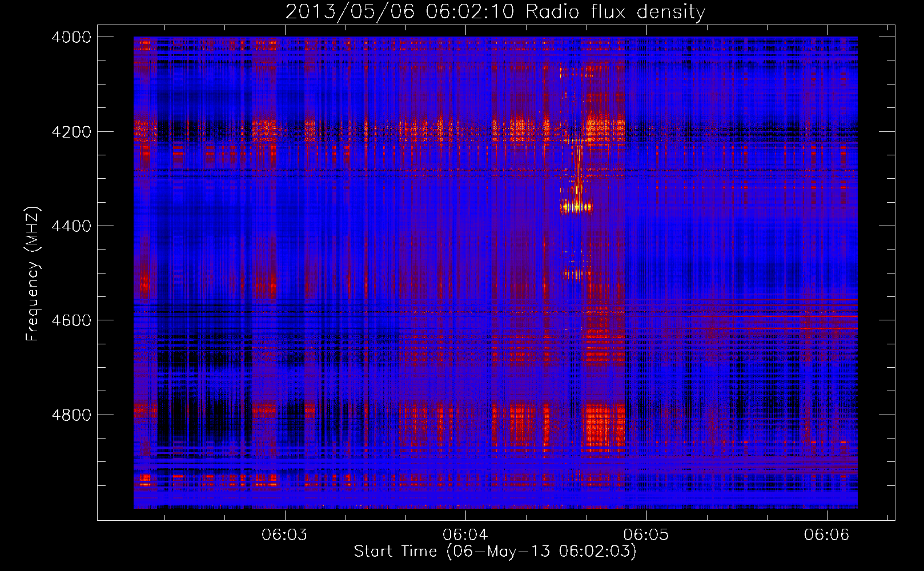Click the 'Frequency (MHZ)' axis title
The image size is (924, 571).
click(x=33, y=274)
